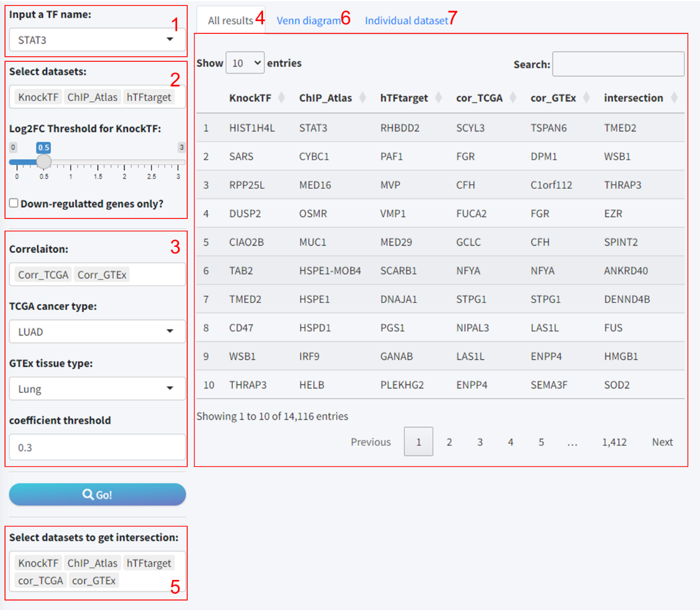This screenshot has width=700, height=610.
Task: Sort table by hTFtarget column arrows
Action: pos(438,98)
